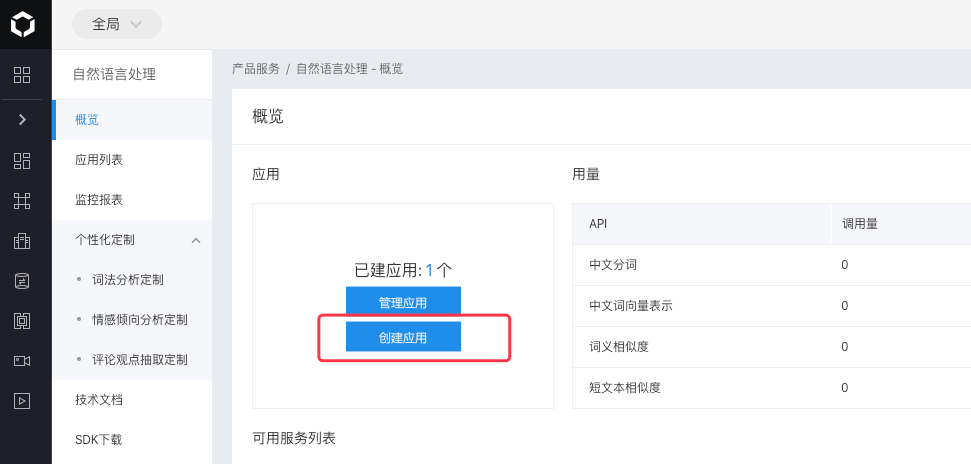Image resolution: width=971 pixels, height=464 pixels.
Task: Click the created apps count 1
Action: (x=429, y=270)
